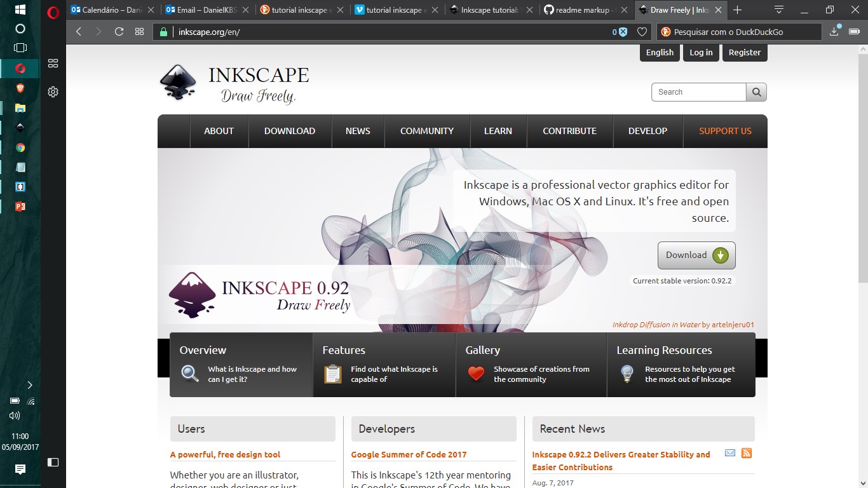This screenshot has height=488, width=868.
Task: Open the ABOUT menu
Action: (x=219, y=131)
